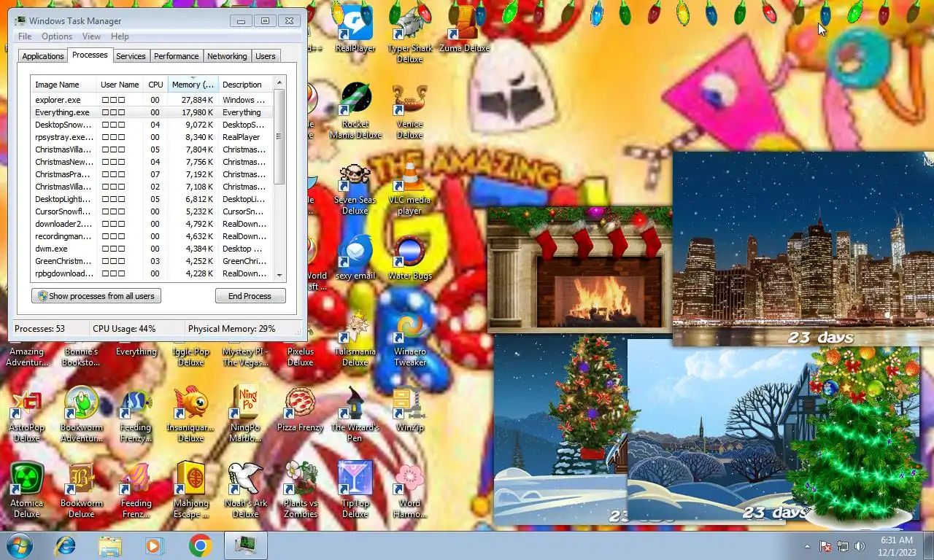Click the Mahjong Escape icon
Viewport: 934px width, 560px height.
(190, 490)
